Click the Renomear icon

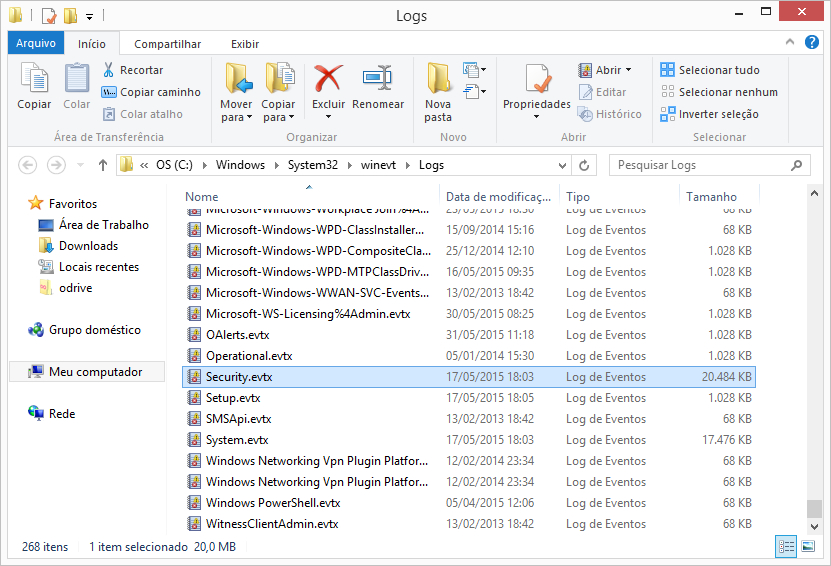pos(377,78)
